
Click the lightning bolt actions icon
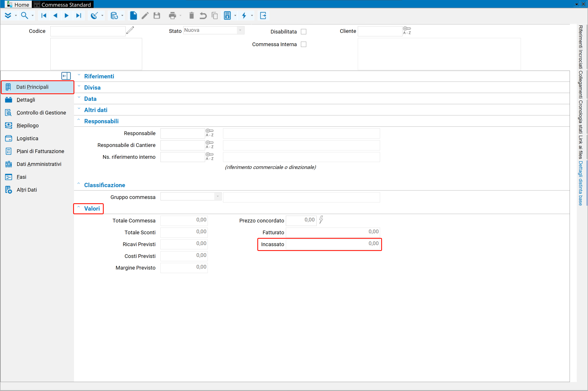coord(244,15)
